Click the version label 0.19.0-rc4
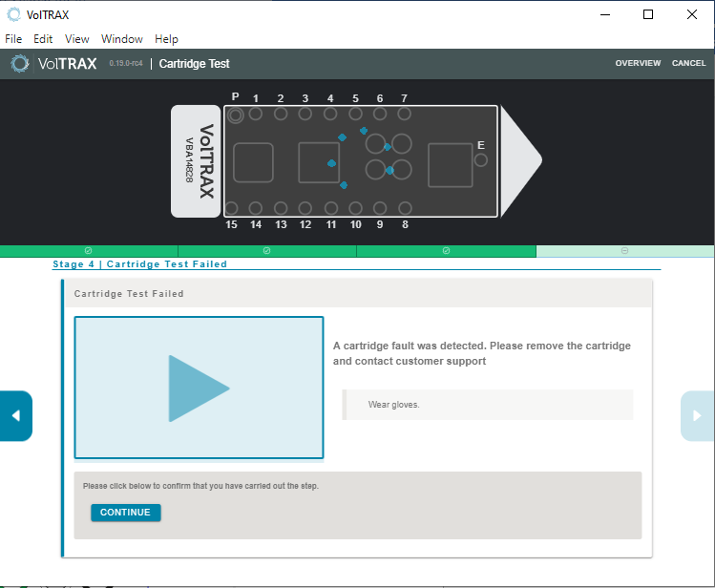The width and height of the screenshot is (715, 588). point(126,63)
